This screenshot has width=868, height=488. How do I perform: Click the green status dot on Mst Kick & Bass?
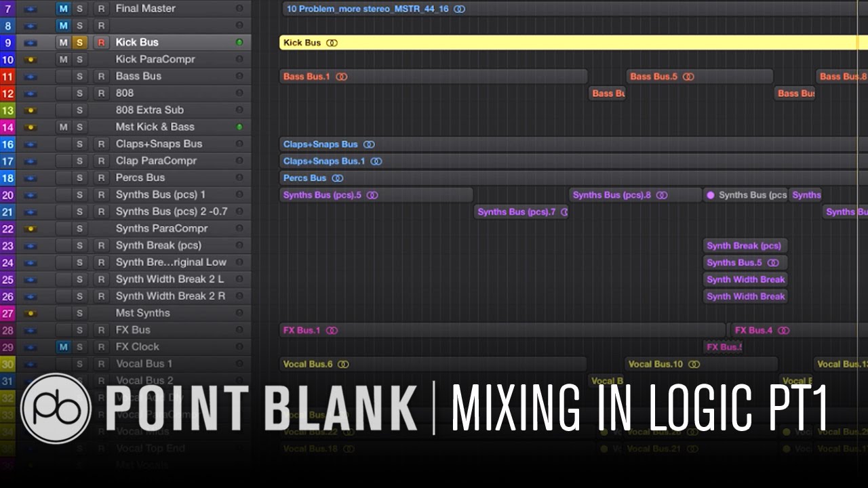[x=239, y=127]
